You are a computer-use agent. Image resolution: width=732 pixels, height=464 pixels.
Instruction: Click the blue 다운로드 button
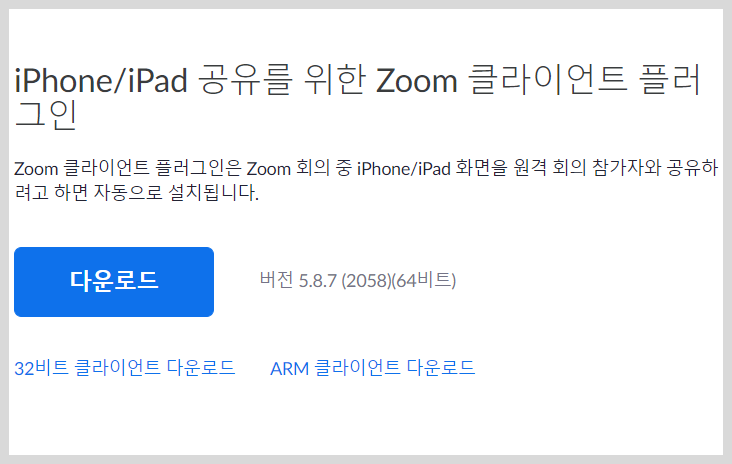[x=114, y=282]
